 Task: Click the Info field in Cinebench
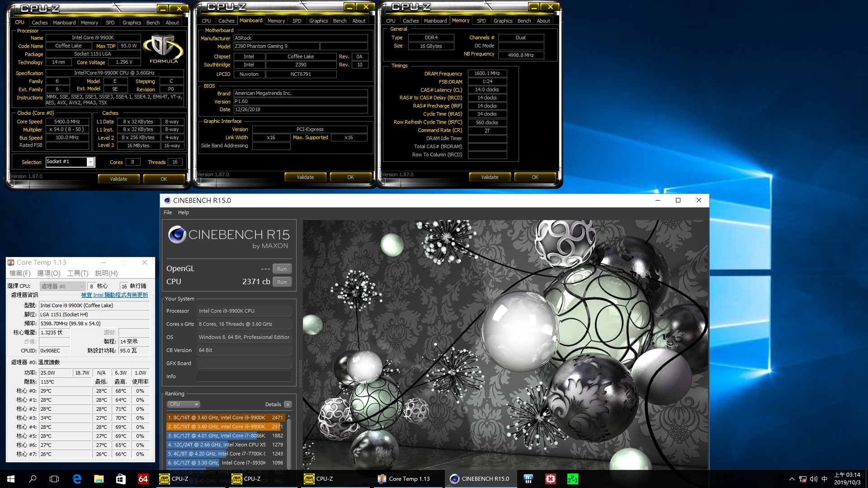[x=244, y=376]
